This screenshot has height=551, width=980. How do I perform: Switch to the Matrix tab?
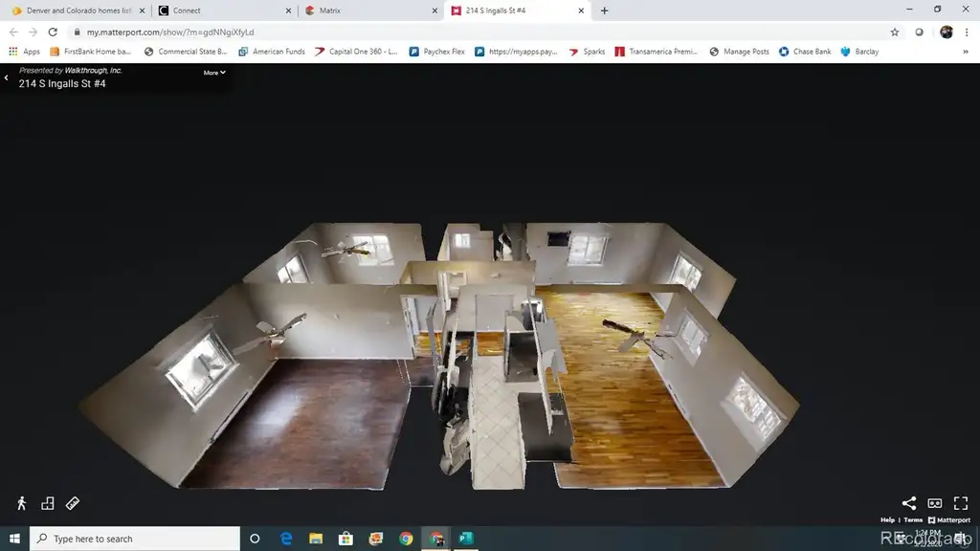click(x=368, y=11)
